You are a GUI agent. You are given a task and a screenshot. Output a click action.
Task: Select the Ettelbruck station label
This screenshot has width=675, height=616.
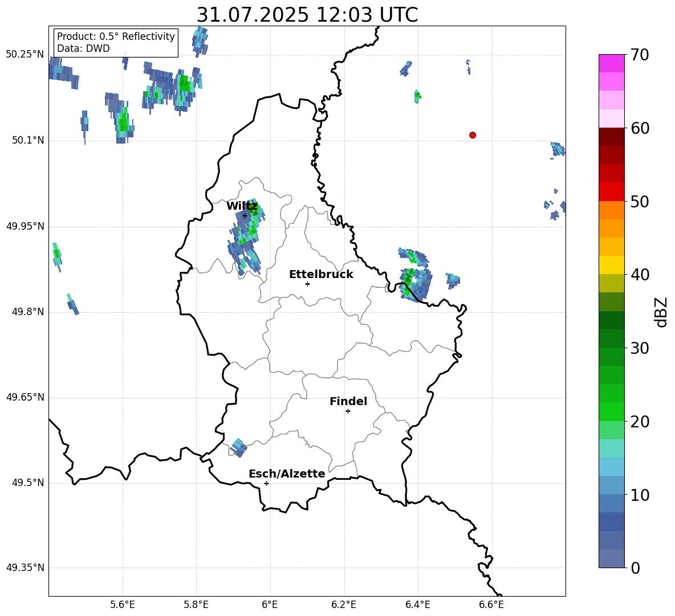coord(321,275)
